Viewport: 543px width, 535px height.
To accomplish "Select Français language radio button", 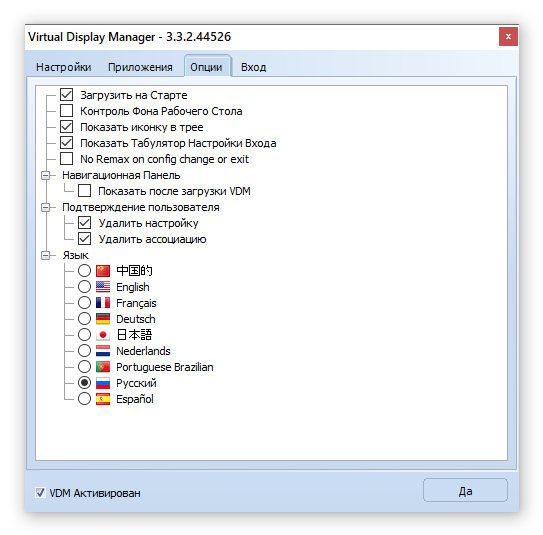I will click(84, 303).
